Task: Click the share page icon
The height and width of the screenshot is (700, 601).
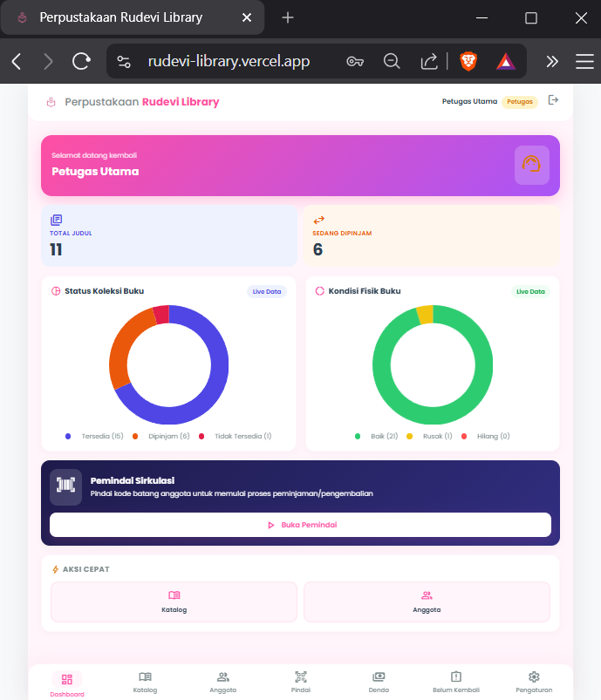Action: [x=428, y=61]
